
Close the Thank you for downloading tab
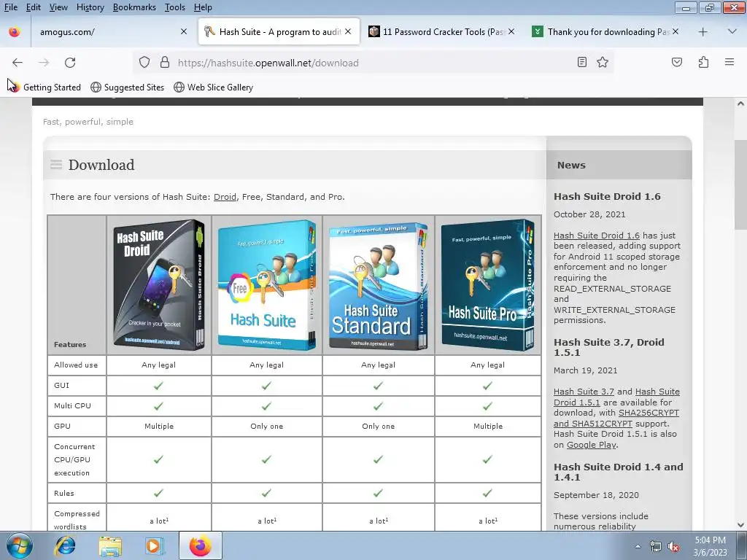(676, 31)
